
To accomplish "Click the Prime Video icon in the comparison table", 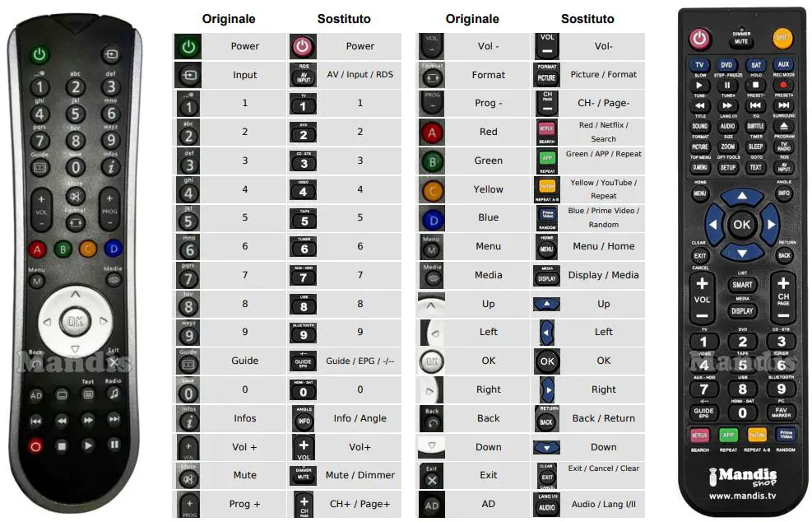I will coord(547,217).
